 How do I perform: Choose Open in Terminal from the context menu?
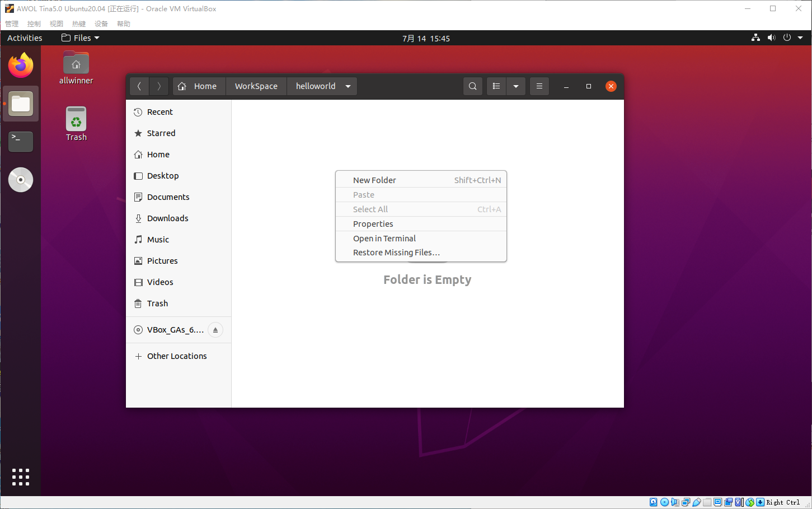click(384, 238)
